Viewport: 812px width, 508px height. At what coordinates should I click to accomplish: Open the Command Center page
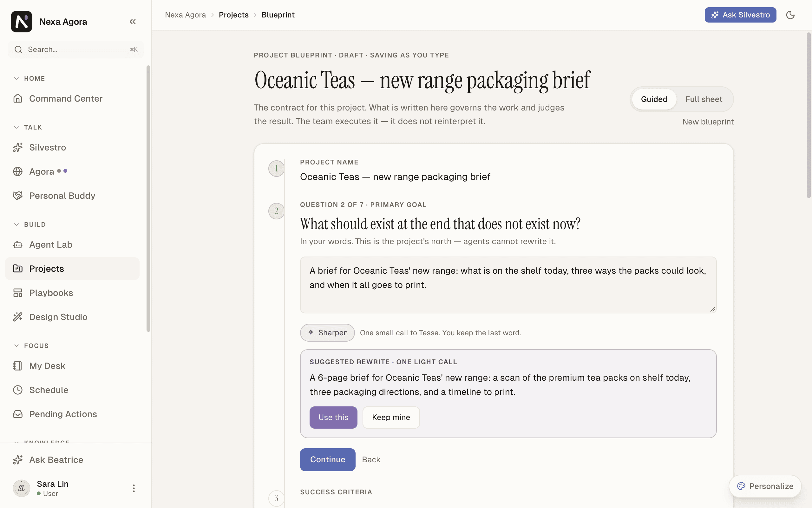72,98
